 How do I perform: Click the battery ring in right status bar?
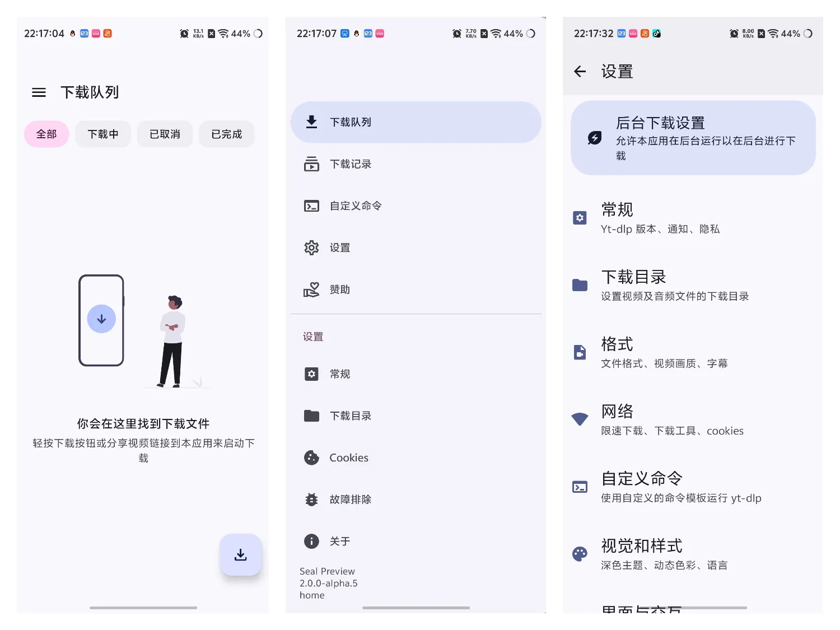[x=808, y=34]
